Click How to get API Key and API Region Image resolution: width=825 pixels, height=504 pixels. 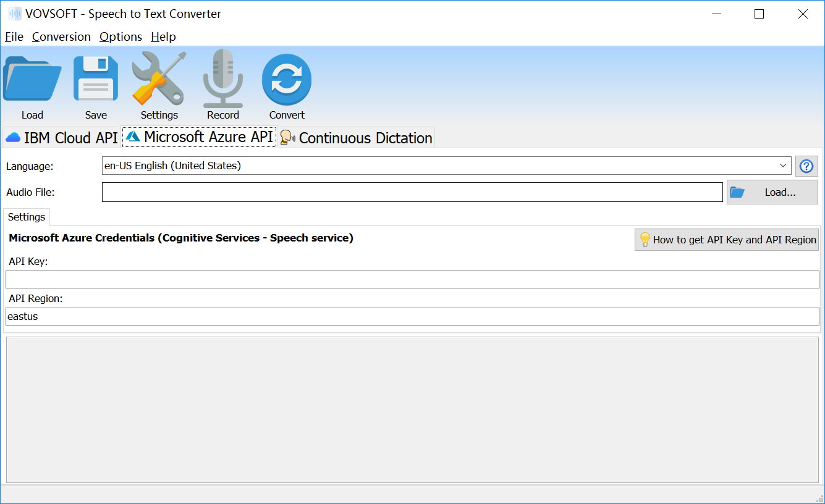[x=727, y=240]
